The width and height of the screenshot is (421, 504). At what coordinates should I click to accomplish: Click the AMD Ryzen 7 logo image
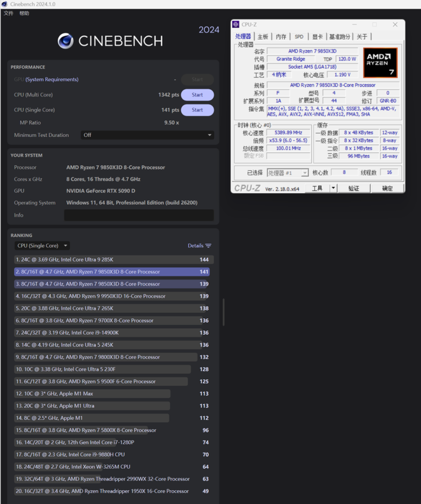380,63
